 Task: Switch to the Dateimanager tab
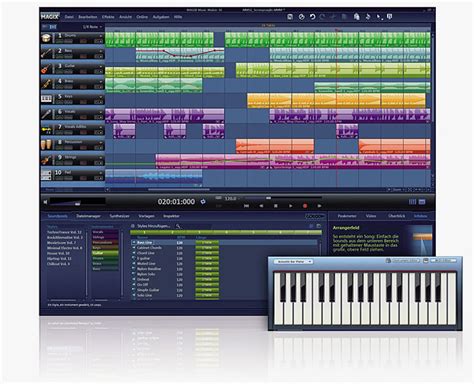coord(88,216)
